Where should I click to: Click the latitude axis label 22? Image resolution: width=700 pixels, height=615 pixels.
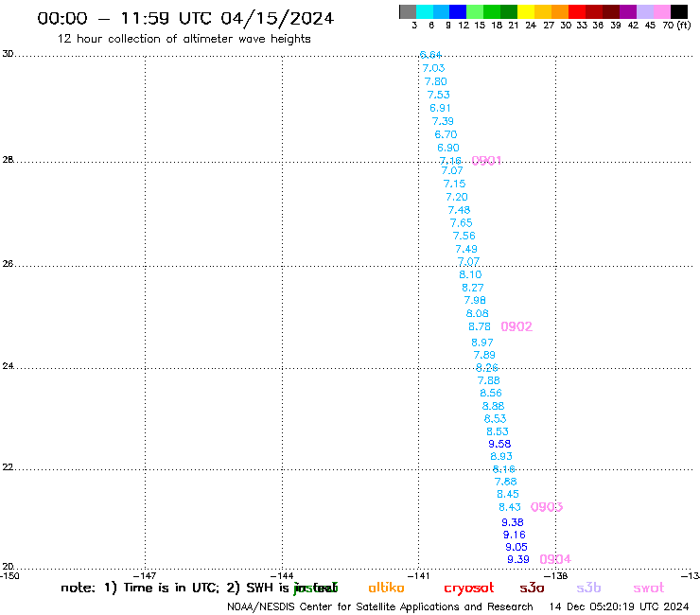tap(8, 467)
